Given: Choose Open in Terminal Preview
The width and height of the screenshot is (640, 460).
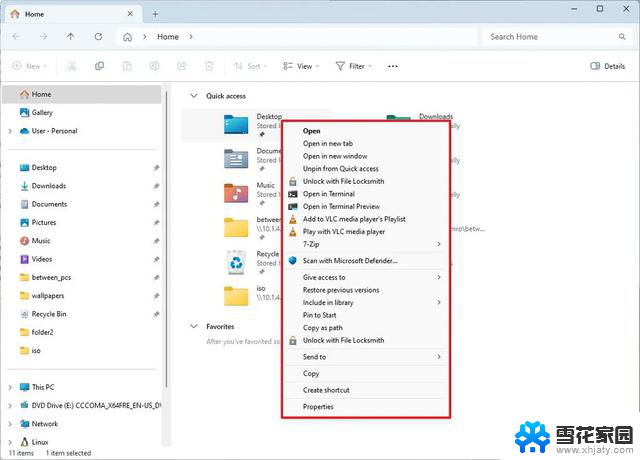Looking at the screenshot, I should tap(366, 207).
